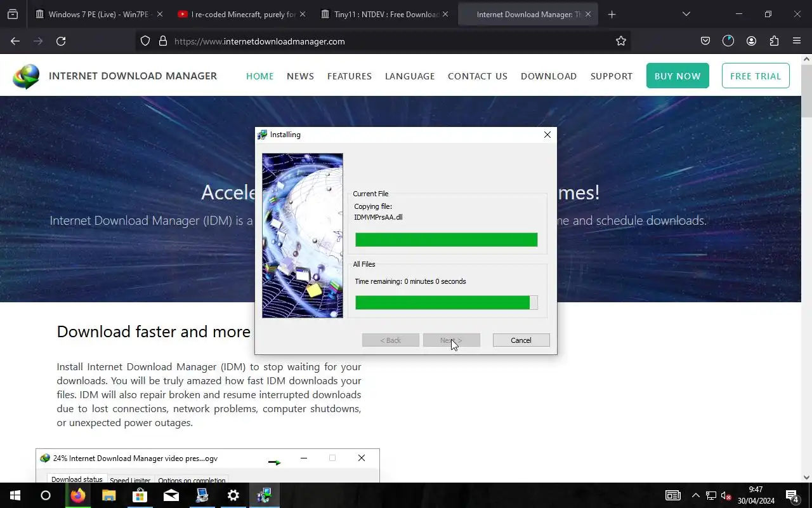Click IDM installer icon in taskbar
This screenshot has width=812, height=508.
[x=265, y=495]
